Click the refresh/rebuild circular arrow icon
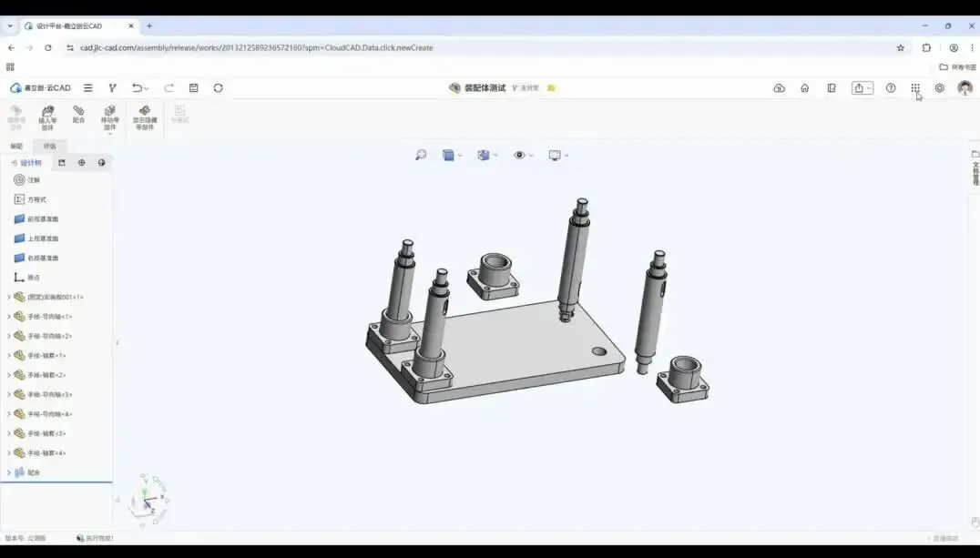The image size is (980, 558). tap(218, 88)
